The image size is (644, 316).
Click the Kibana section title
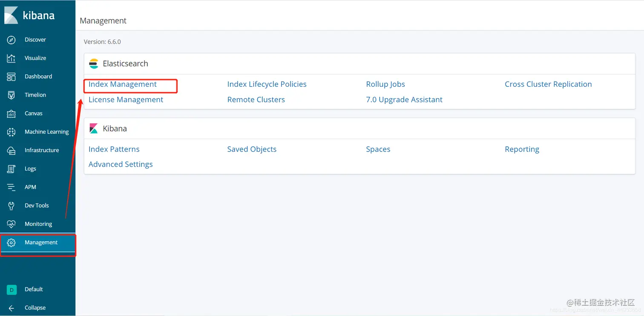click(x=115, y=128)
